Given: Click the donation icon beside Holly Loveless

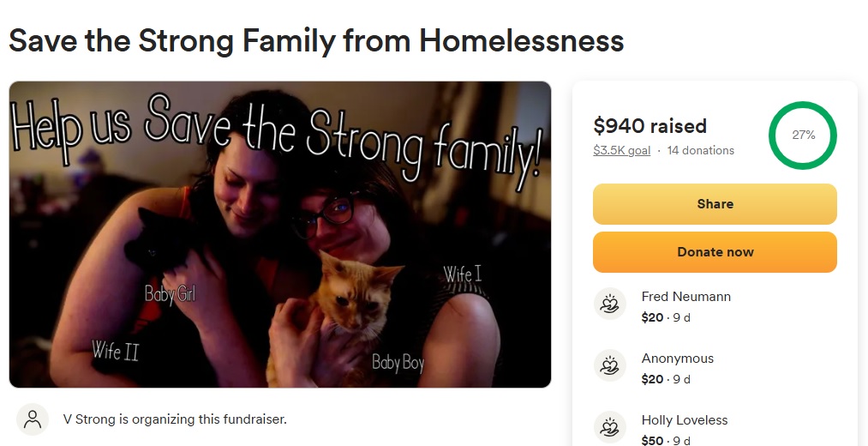Looking at the screenshot, I should [x=609, y=427].
